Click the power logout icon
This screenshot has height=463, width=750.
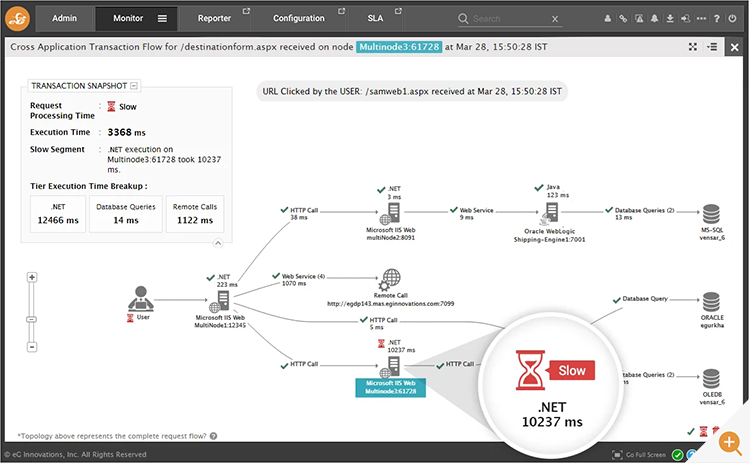point(732,19)
